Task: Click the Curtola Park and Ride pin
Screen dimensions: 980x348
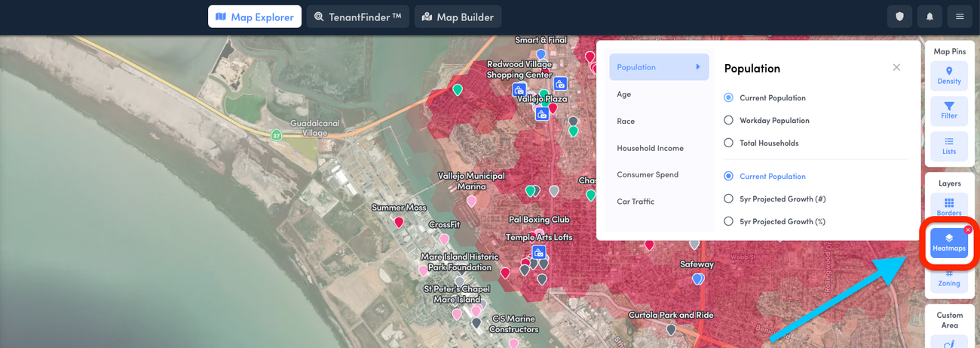Action: pyautogui.click(x=671, y=329)
